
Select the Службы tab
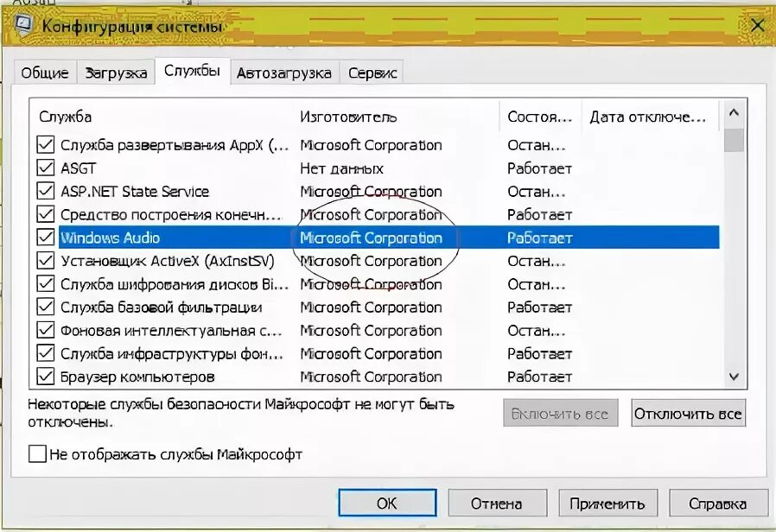[x=192, y=71]
